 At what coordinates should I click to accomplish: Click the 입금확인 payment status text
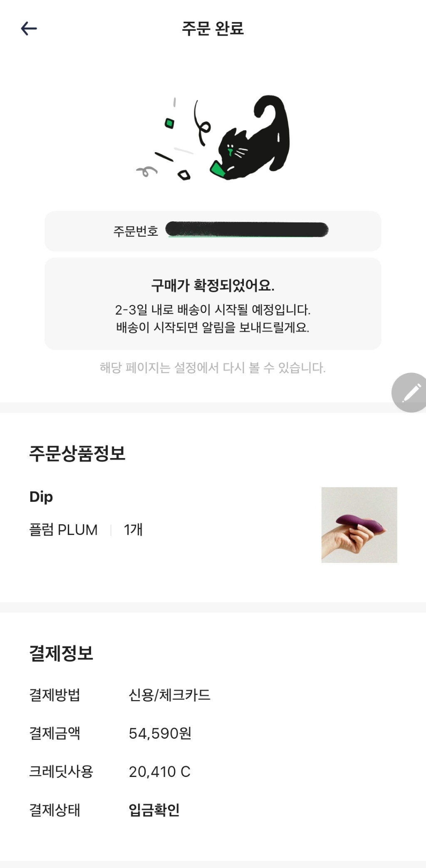[154, 810]
